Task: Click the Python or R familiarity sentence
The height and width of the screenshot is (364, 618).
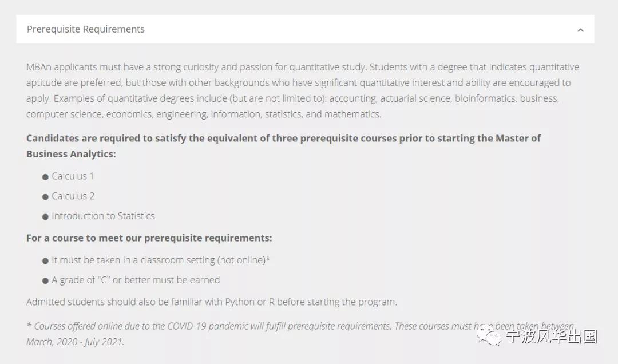Action: 212,302
